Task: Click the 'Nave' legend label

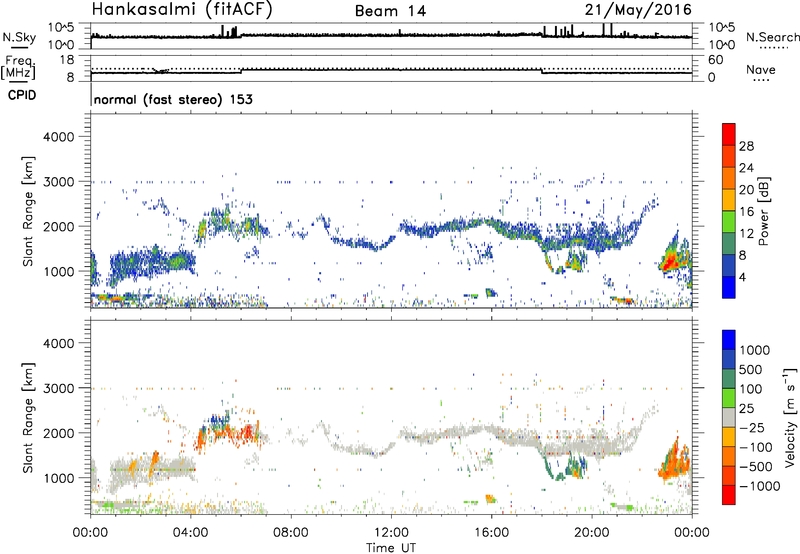Action: pyautogui.click(x=761, y=69)
